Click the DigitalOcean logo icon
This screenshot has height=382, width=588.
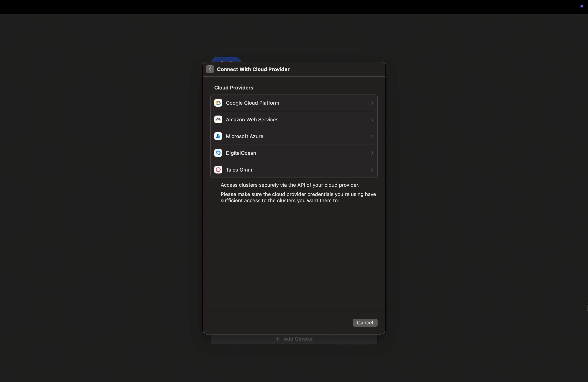click(218, 153)
